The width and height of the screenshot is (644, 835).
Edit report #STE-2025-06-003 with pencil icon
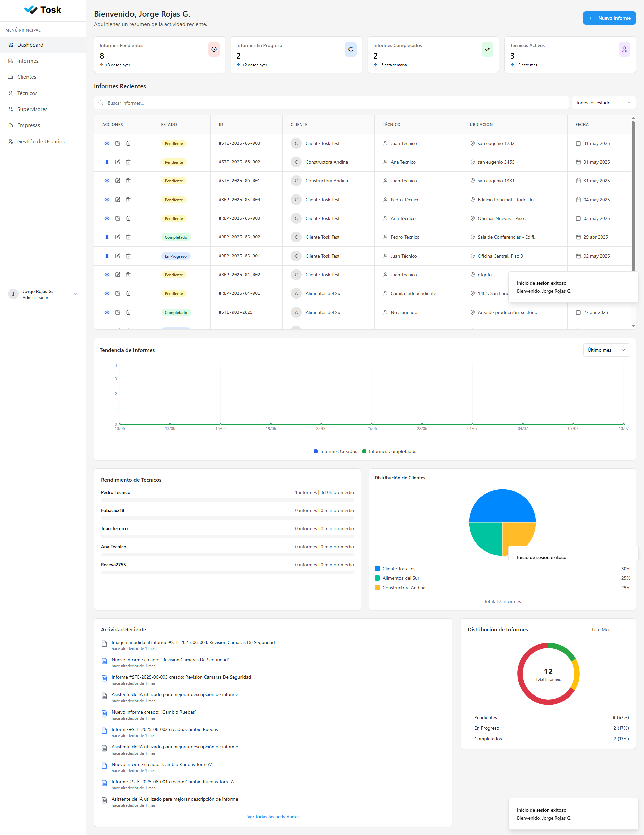(118, 144)
